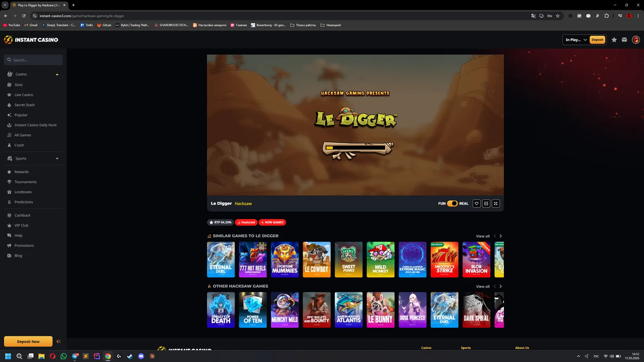Open Power of Ten game thumbnail

[x=253, y=310]
